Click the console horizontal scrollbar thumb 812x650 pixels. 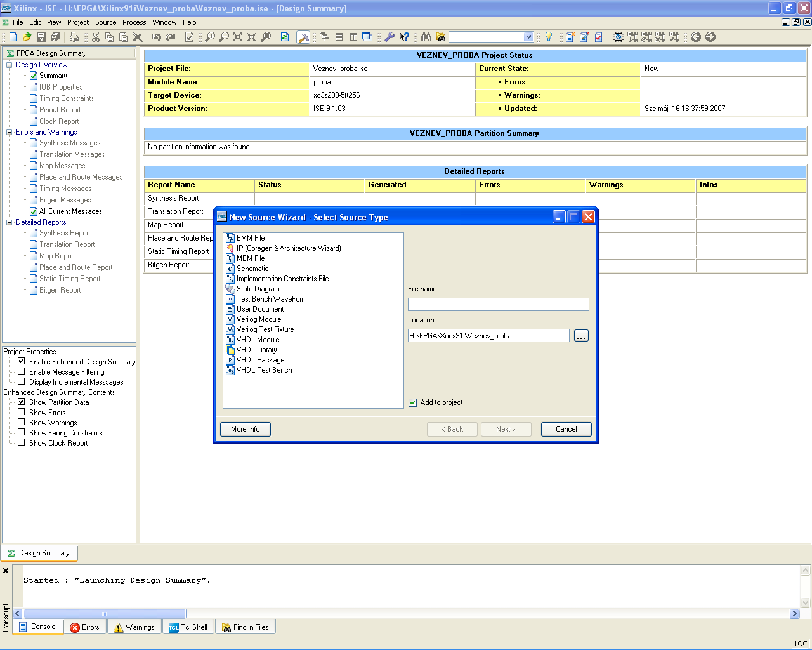pyautogui.click(x=105, y=614)
